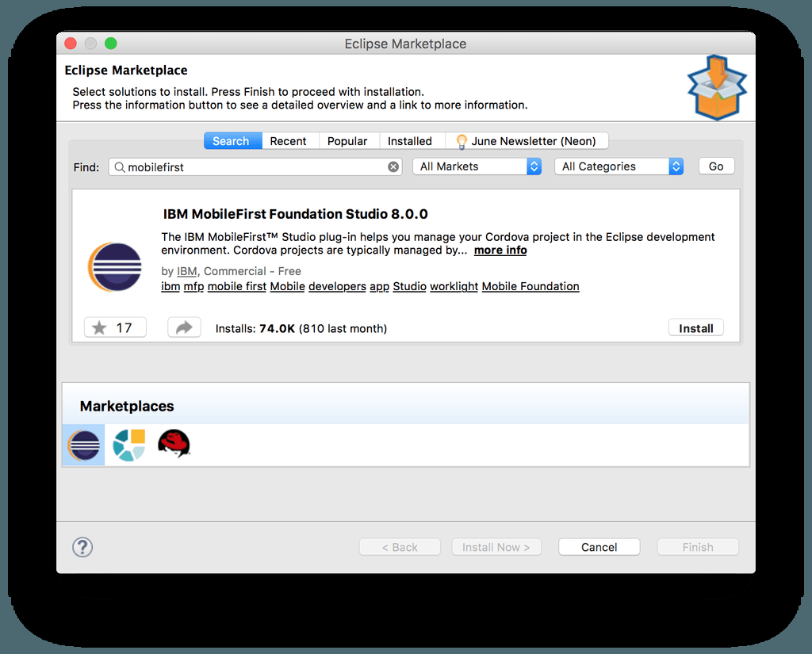Favorite the plugin with the star button

point(115,327)
